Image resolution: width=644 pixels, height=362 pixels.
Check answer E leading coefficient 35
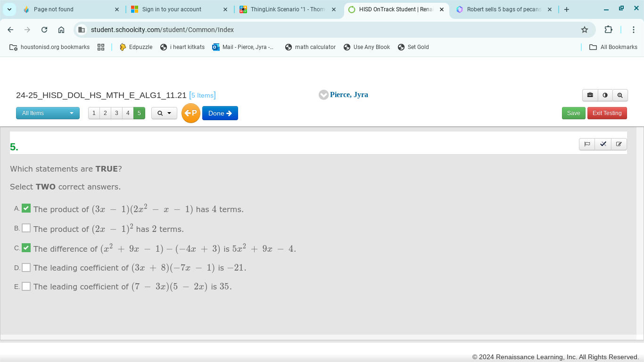(x=26, y=286)
